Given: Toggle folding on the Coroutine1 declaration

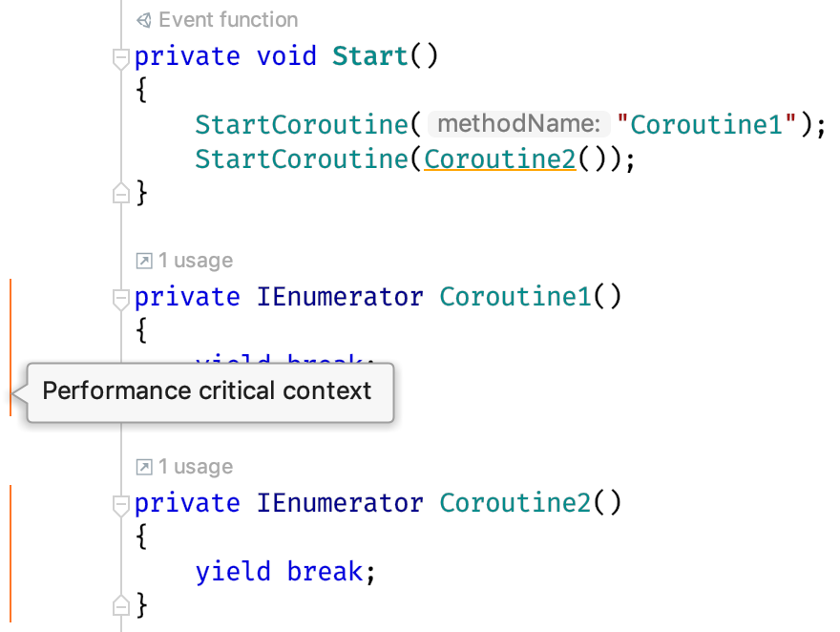Looking at the screenshot, I should coord(120,298).
